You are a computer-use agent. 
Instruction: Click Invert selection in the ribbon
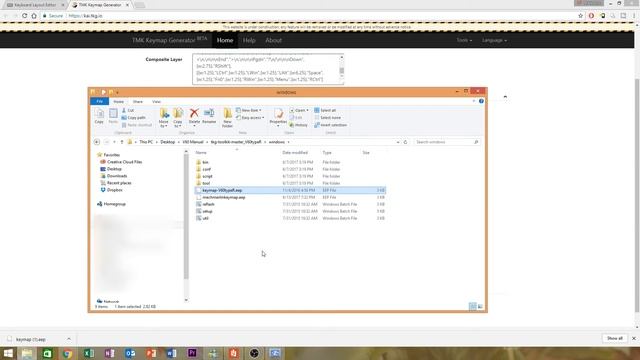(331, 125)
